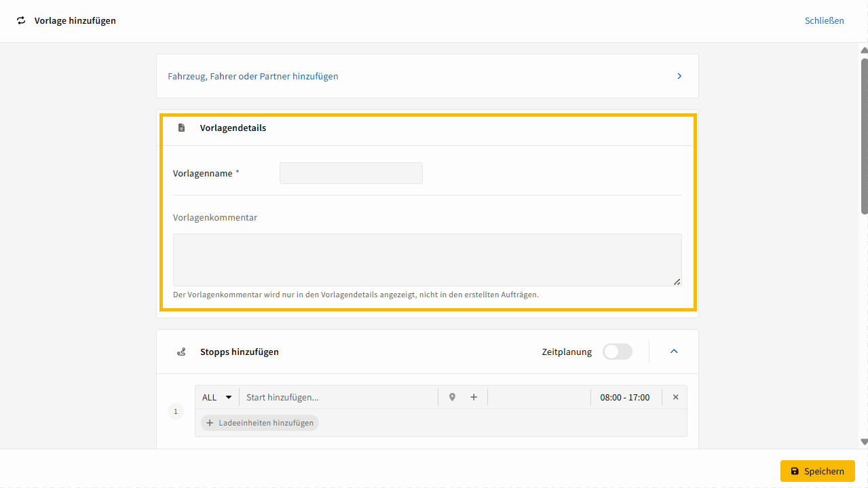Image resolution: width=868 pixels, height=488 pixels.
Task: Click the Vorlagenname input field
Action: point(351,173)
